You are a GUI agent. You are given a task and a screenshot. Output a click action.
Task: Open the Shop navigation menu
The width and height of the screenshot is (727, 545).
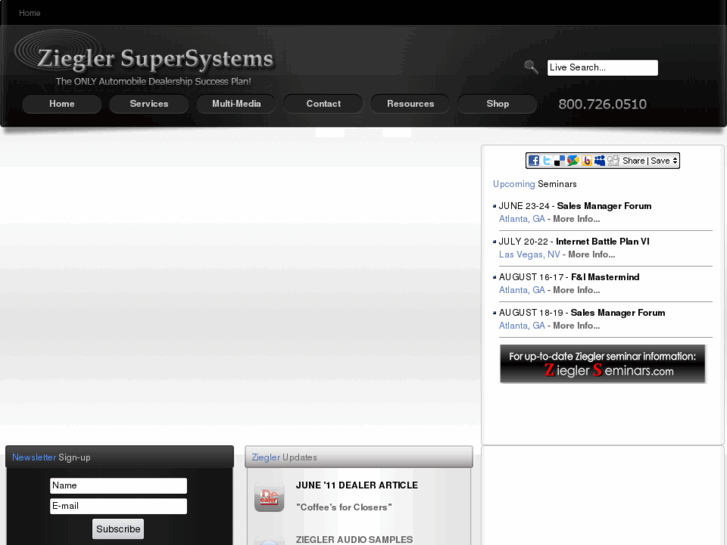[497, 104]
